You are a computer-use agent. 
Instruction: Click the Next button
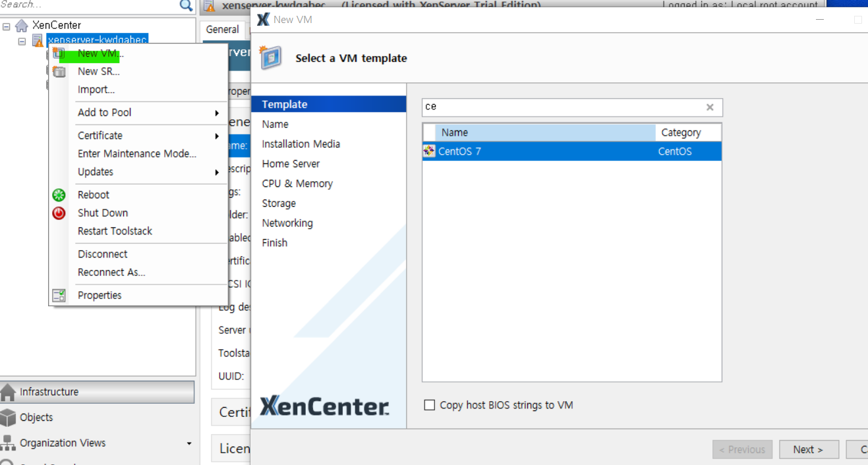click(809, 449)
